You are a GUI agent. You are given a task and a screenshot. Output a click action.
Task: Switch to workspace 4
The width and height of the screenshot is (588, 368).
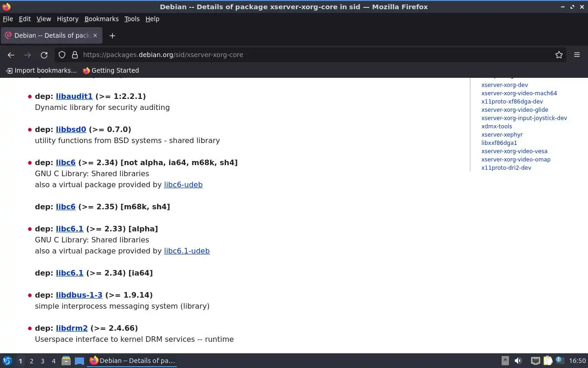(53, 361)
